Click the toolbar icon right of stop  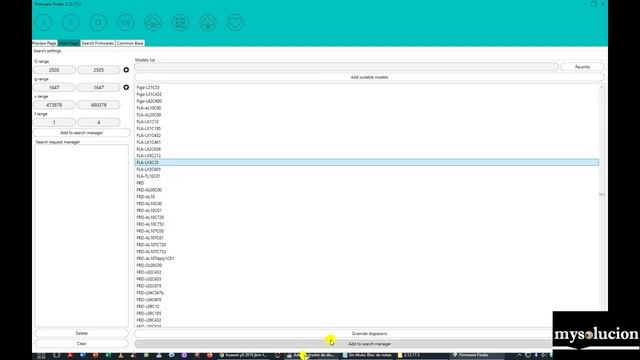coord(126,22)
